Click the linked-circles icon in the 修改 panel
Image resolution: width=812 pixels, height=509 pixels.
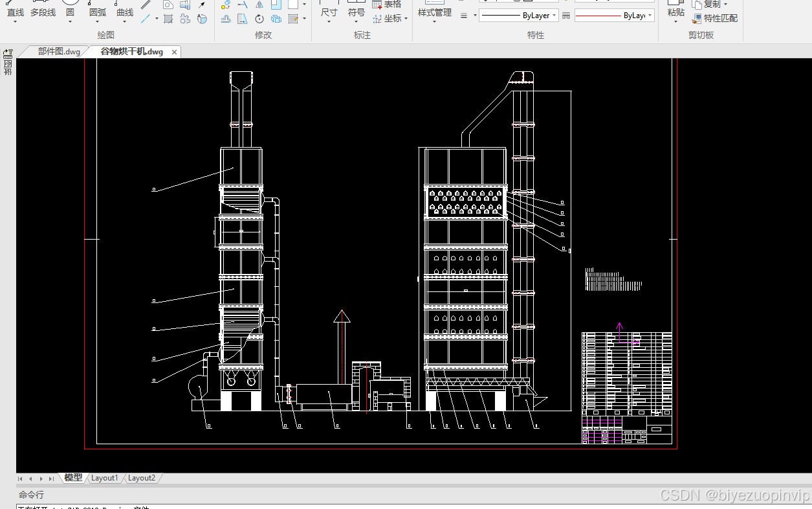(226, 5)
